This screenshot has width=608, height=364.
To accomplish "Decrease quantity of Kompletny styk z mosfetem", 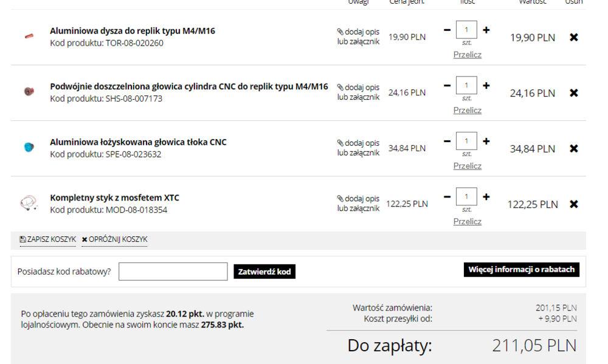I will pyautogui.click(x=447, y=197).
